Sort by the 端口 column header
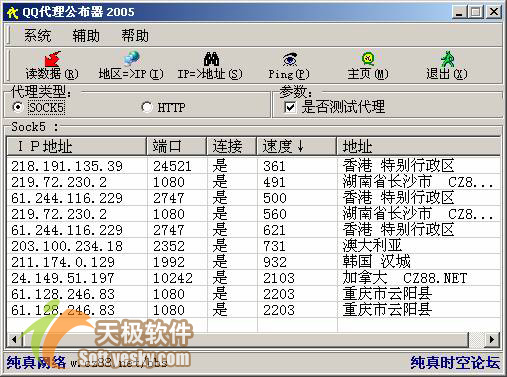This screenshot has width=507, height=377. [177, 146]
